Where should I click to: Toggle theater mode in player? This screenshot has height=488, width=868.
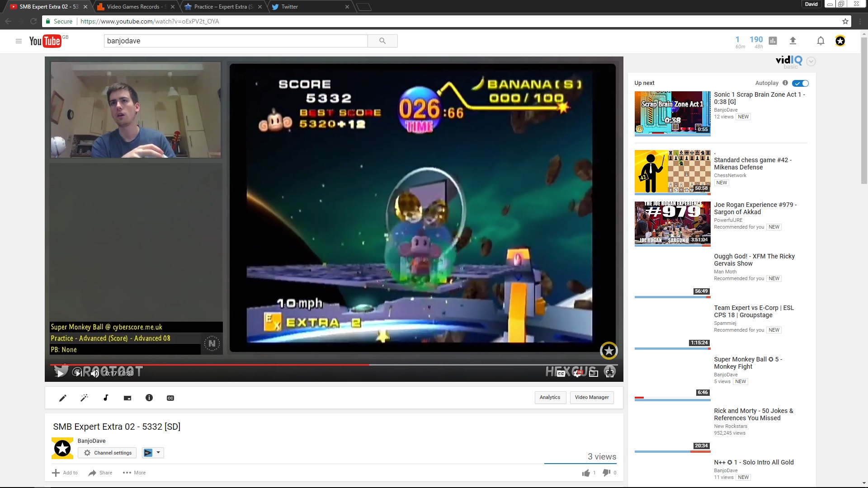(594, 373)
